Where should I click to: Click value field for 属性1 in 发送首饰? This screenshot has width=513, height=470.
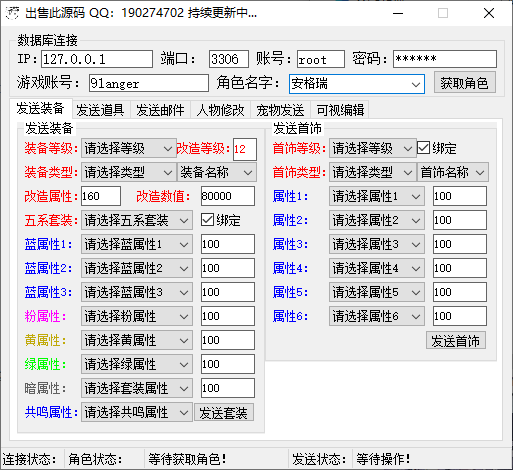[460, 196]
